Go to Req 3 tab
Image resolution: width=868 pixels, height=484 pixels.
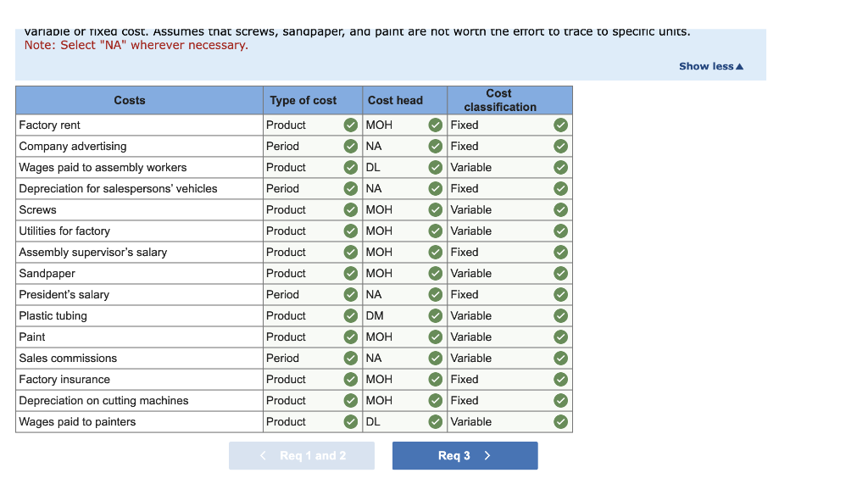click(x=465, y=456)
